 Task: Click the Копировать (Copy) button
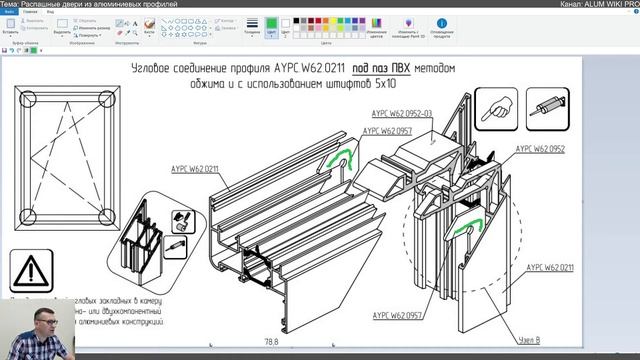point(34,28)
